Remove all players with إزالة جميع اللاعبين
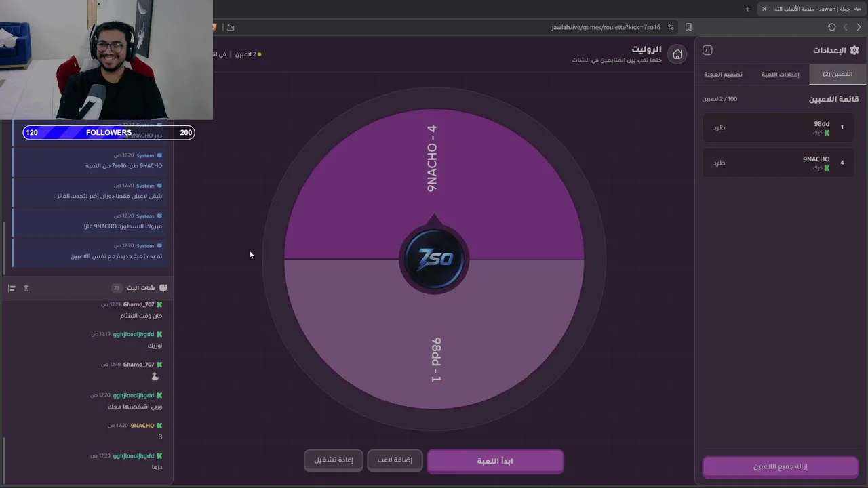 pyautogui.click(x=781, y=467)
